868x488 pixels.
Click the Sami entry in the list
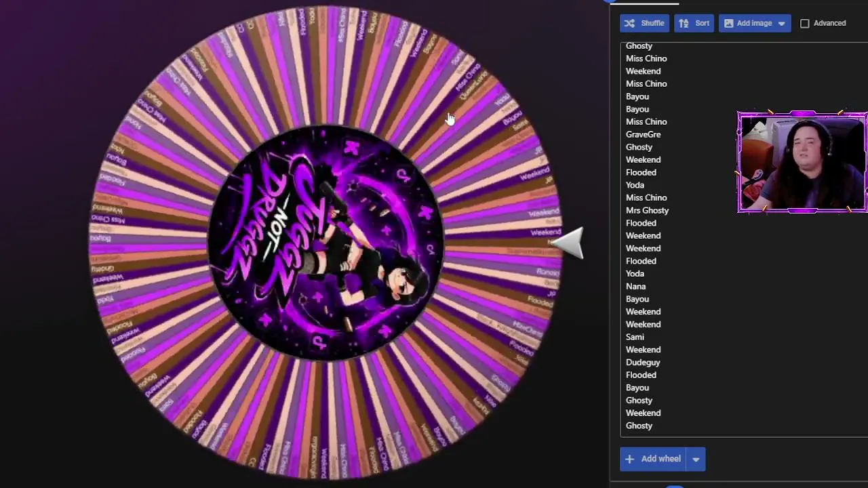point(635,337)
